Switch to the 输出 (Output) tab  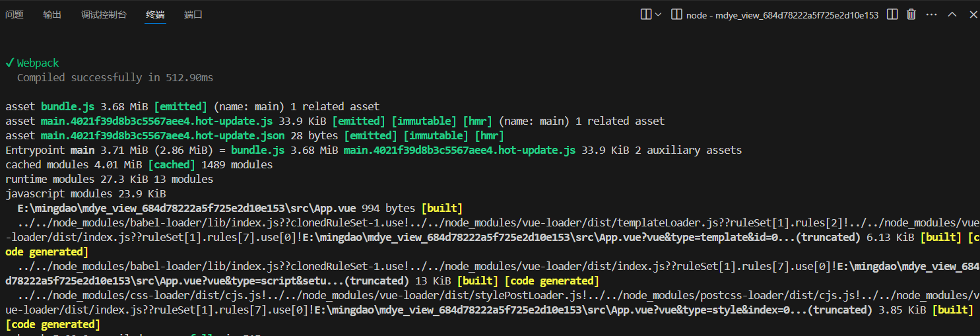pos(52,15)
